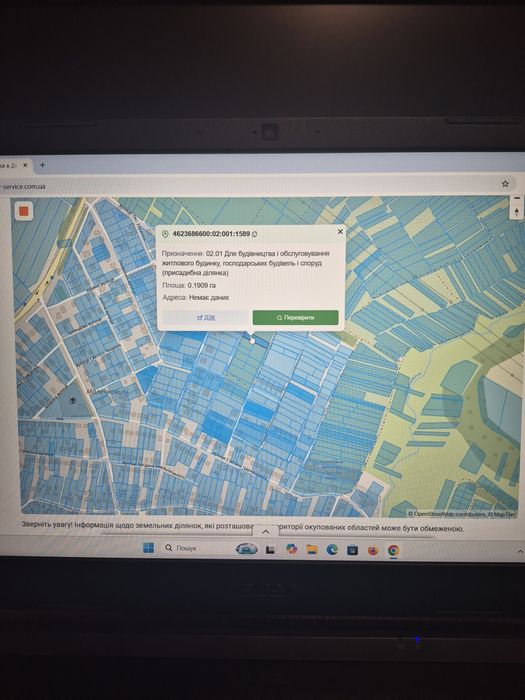Open the Windows Start menu
525x700 pixels.
click(149, 548)
